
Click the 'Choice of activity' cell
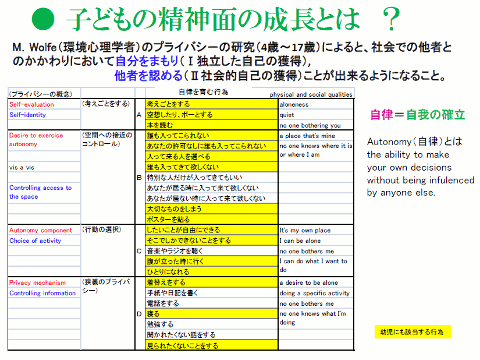coord(44,241)
